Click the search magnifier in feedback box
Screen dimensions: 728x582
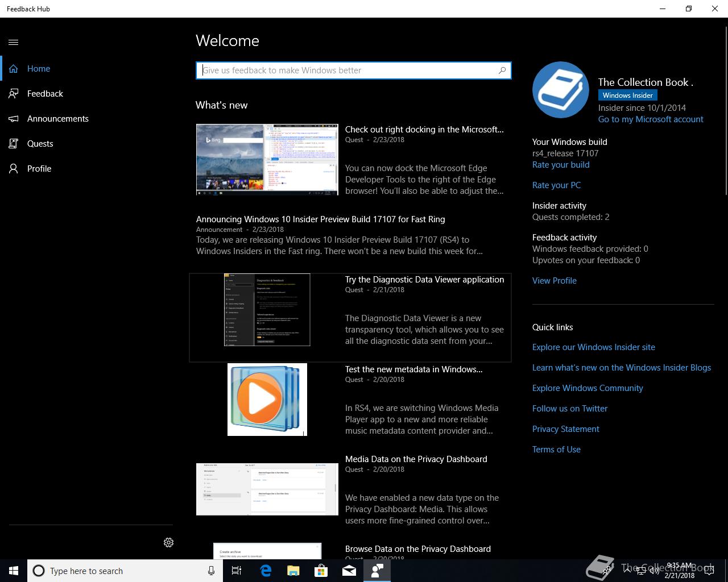click(502, 70)
